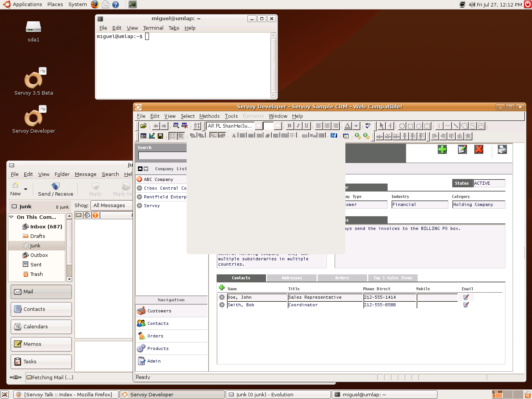532x399 pixels.
Task: Toggle the grid display button
Action: tap(173, 136)
